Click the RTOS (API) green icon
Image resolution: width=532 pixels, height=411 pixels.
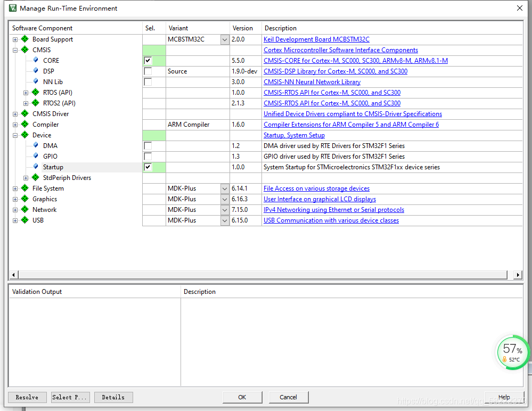click(x=36, y=92)
